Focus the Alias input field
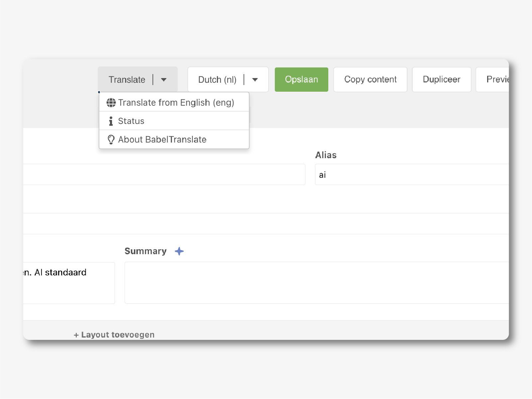532x399 pixels. click(x=411, y=175)
